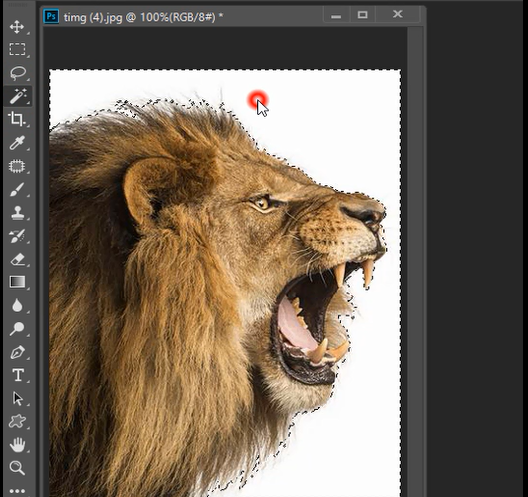The width and height of the screenshot is (528, 497).
Task: Choose the Lasso tool
Action: pos(18,73)
